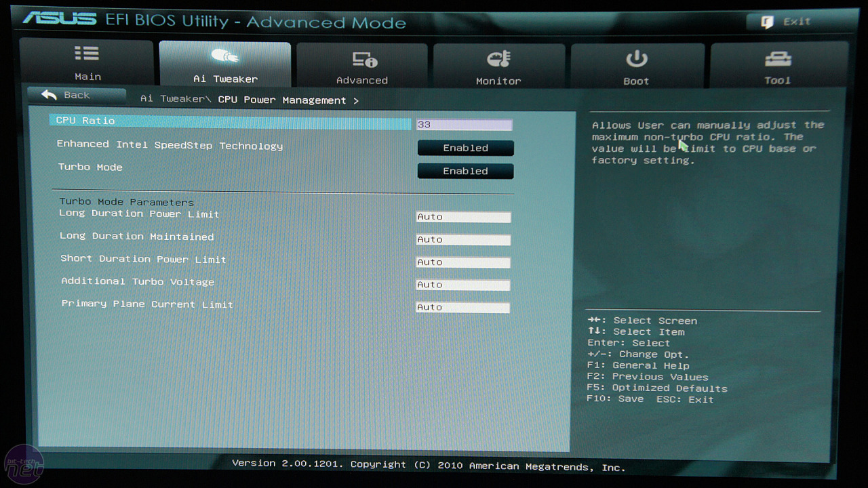Select the CPU Ratio row label
868x488 pixels.
85,121
